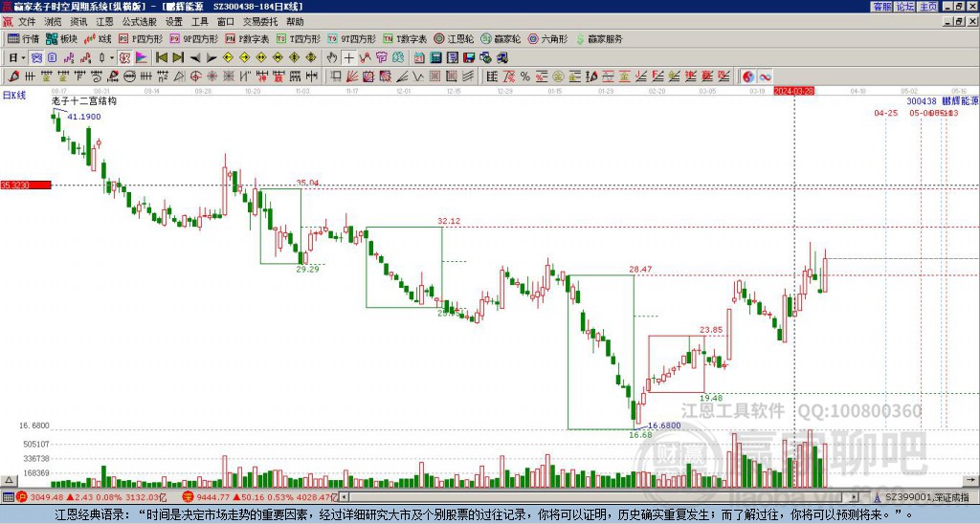Click the 沪 index status icon
The image size is (980, 524).
[22, 497]
